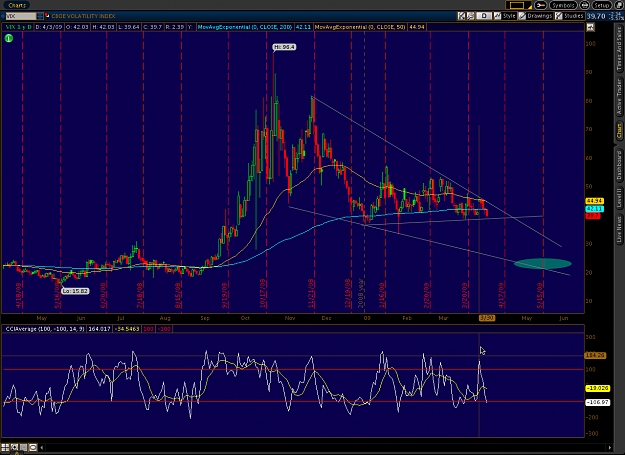Click the gray square bottom toolbar icon
The image size is (625, 455).
point(24,447)
